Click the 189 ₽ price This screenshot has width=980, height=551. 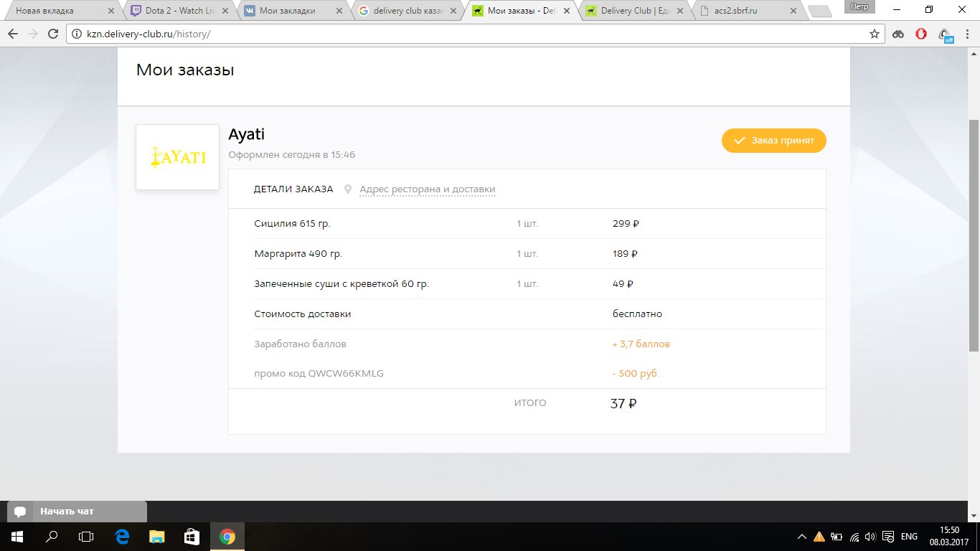[x=625, y=254]
